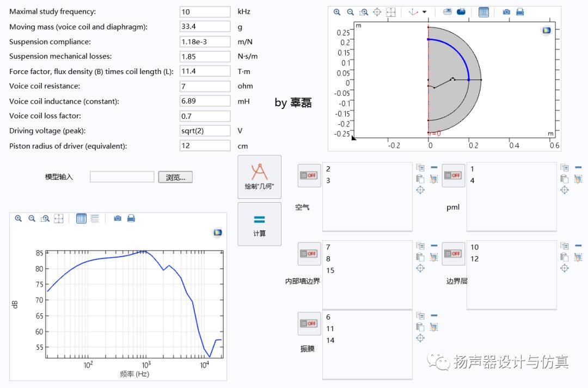Copy the 空气 selection list
The height and width of the screenshot is (388, 588).
point(420,168)
